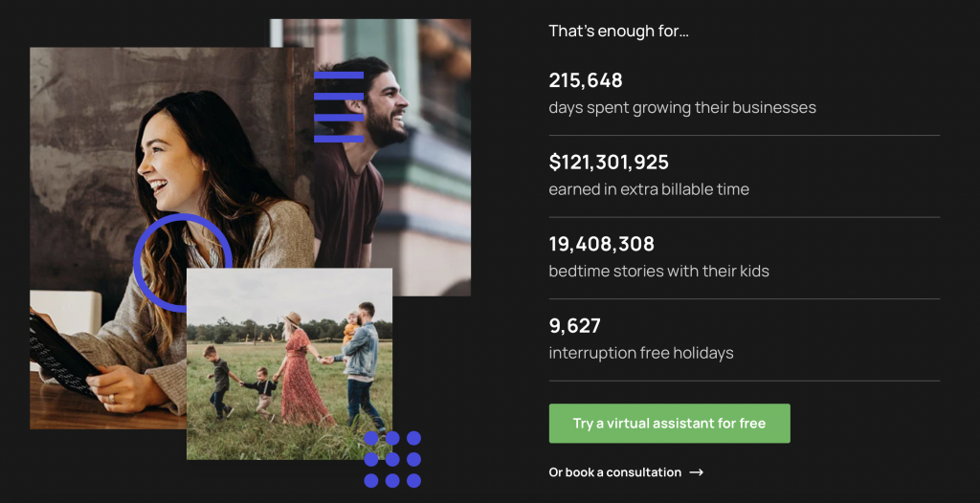Open the family in the field photo
The image size is (980, 503).
click(x=289, y=363)
